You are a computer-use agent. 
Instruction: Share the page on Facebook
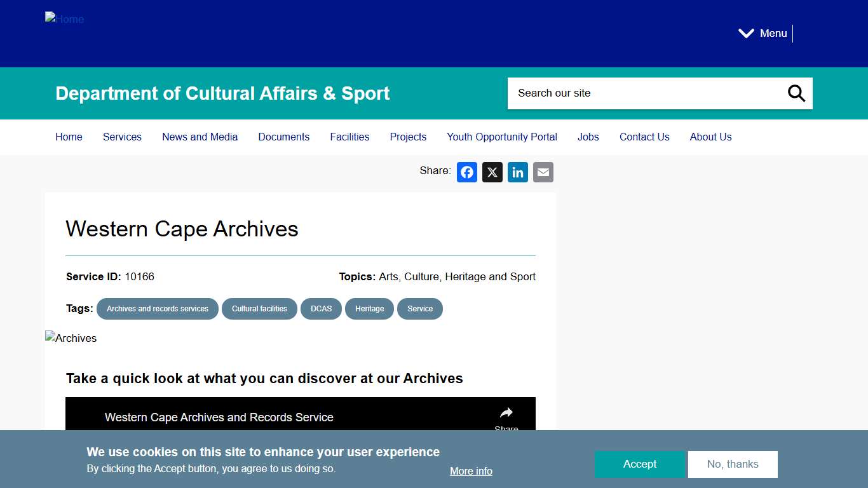(x=467, y=172)
